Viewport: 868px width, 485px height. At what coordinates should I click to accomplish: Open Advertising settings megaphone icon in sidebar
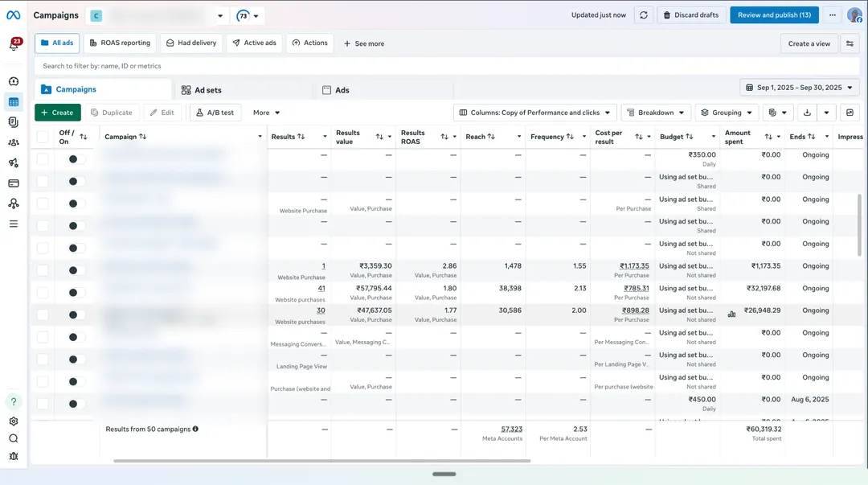coord(14,163)
